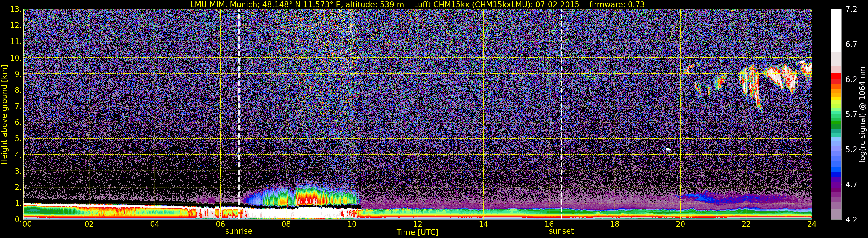This screenshot has width=868, height=238.
Task: Click the height axis tick label '2.'
Action: point(18,188)
